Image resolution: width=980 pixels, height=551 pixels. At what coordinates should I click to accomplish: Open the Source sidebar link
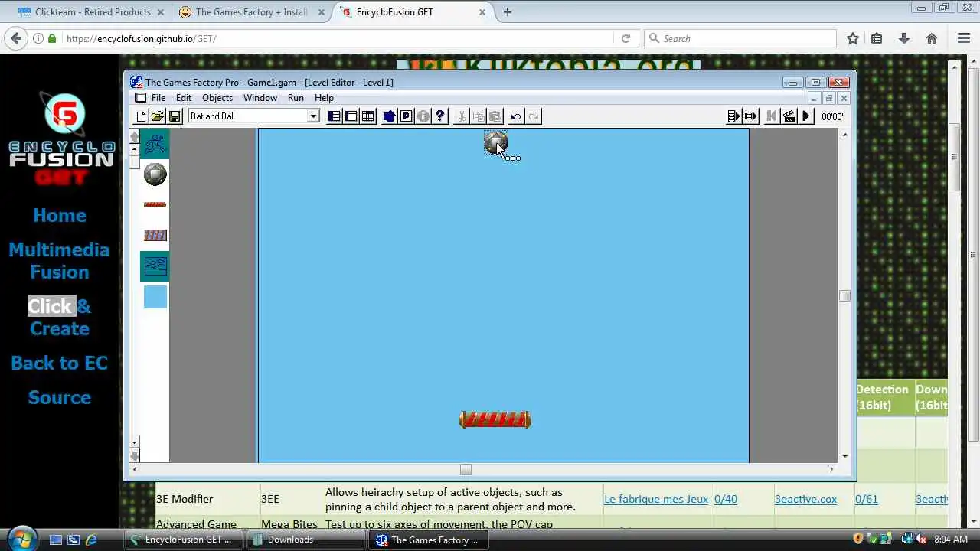click(59, 397)
